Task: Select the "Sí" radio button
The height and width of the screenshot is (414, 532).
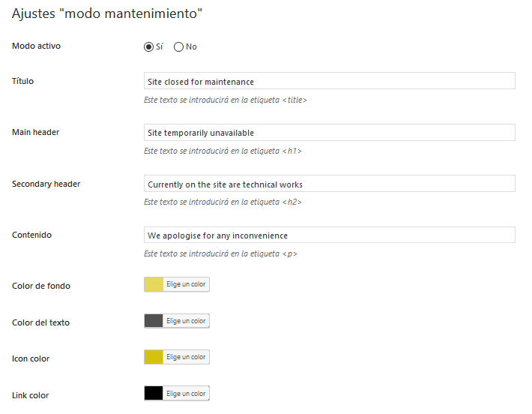Action: click(148, 47)
